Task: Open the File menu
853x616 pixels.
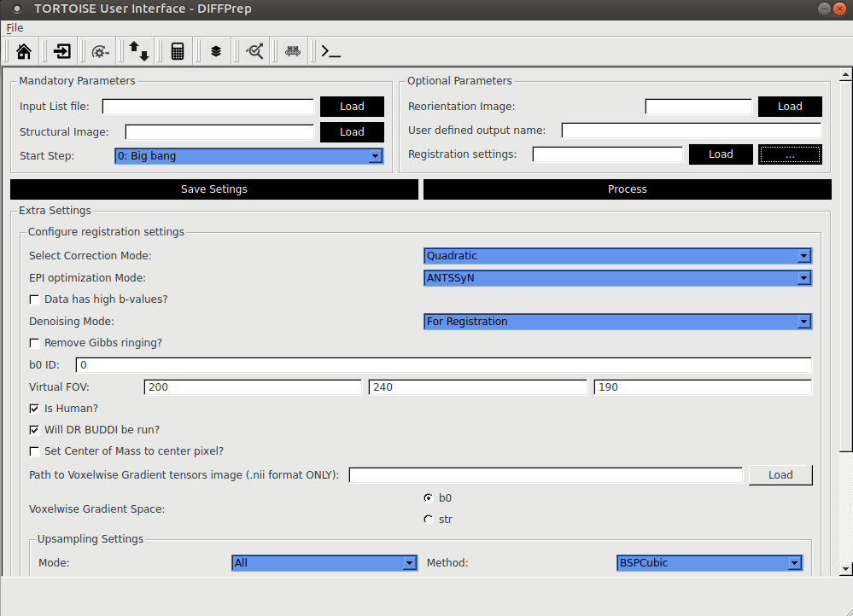Action: (x=15, y=27)
